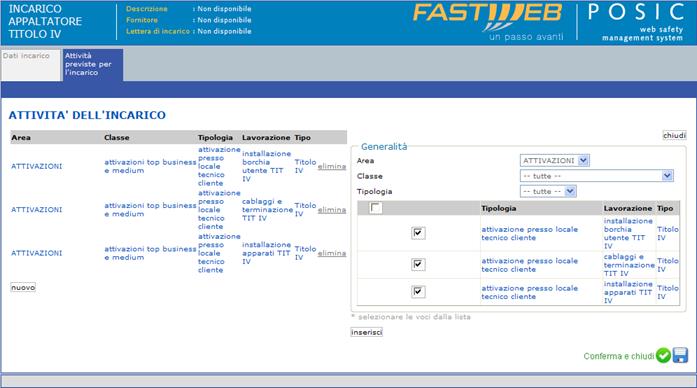This screenshot has height=388, width=697.
Task: Click the inserisci button
Action: (366, 332)
